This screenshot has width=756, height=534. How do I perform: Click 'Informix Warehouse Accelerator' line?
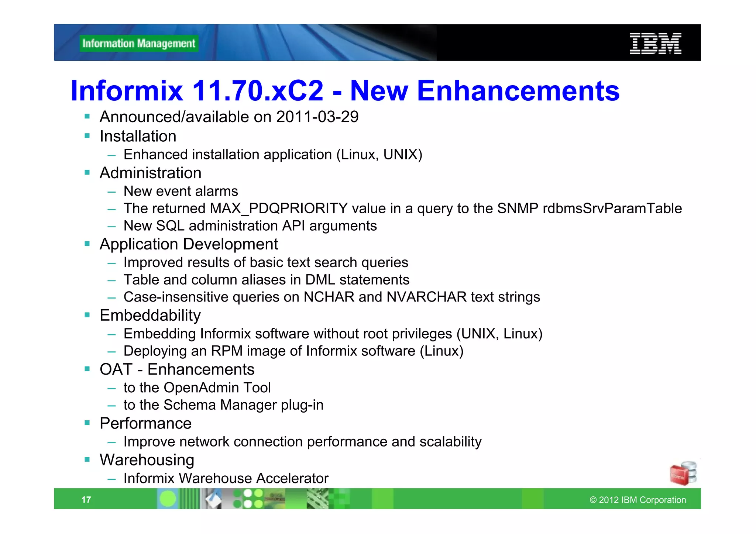[226, 478]
